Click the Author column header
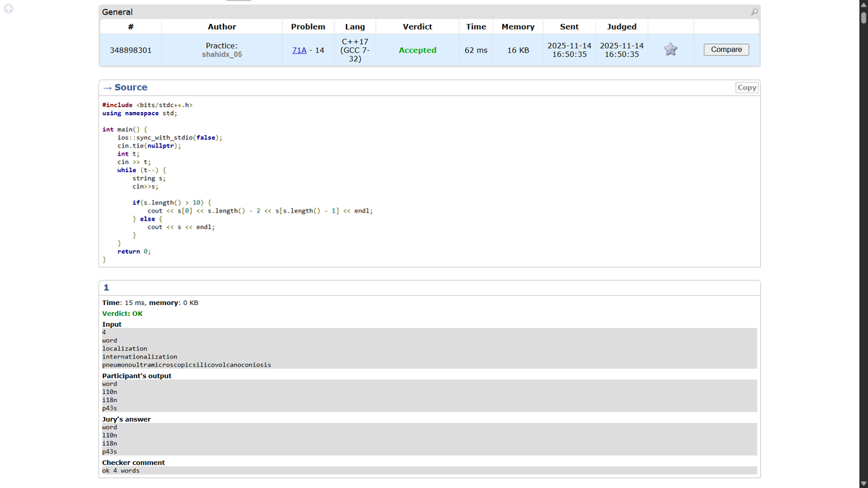Screen dimensions: 868x488 [x=221, y=26]
